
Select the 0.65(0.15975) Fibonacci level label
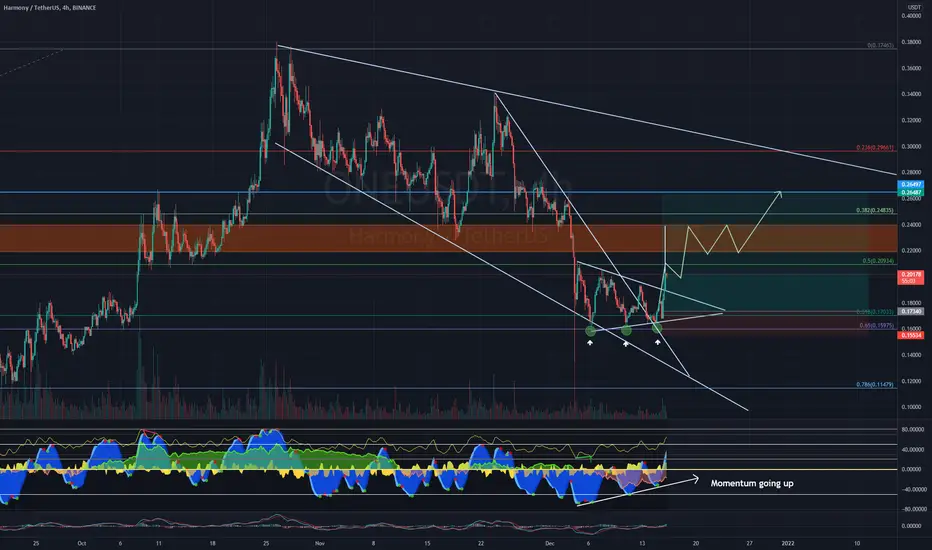pos(877,325)
